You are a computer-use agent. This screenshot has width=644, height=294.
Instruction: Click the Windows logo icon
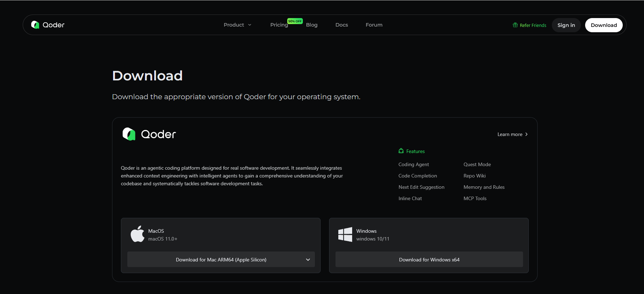click(345, 234)
